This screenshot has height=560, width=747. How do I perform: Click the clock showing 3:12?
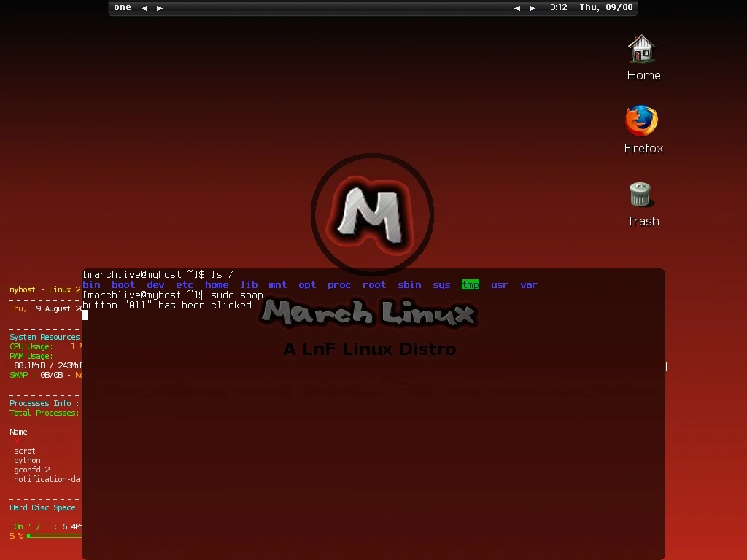[x=557, y=7]
